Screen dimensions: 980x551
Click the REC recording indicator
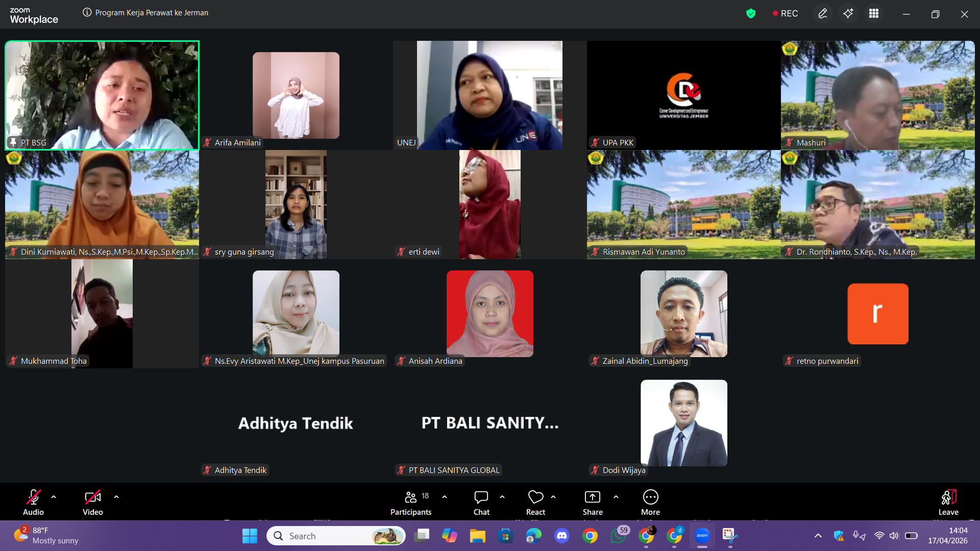tap(785, 14)
